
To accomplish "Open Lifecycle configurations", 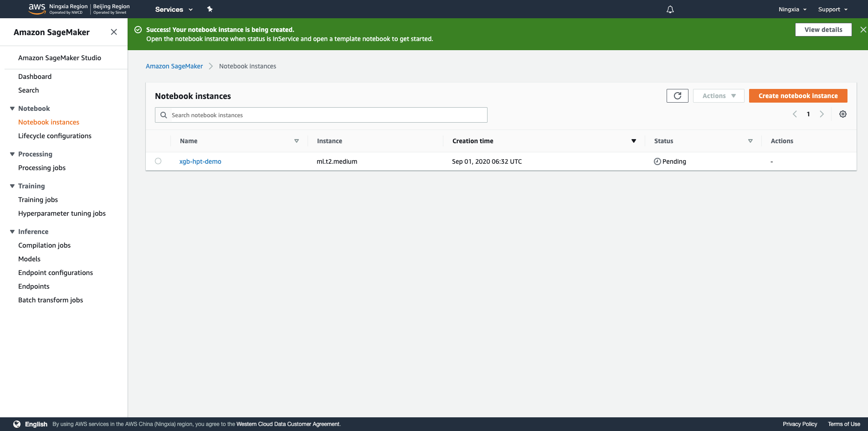I will click(55, 136).
